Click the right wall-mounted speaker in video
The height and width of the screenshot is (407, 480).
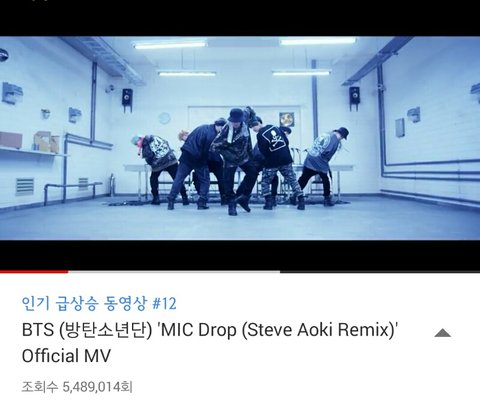355,97
